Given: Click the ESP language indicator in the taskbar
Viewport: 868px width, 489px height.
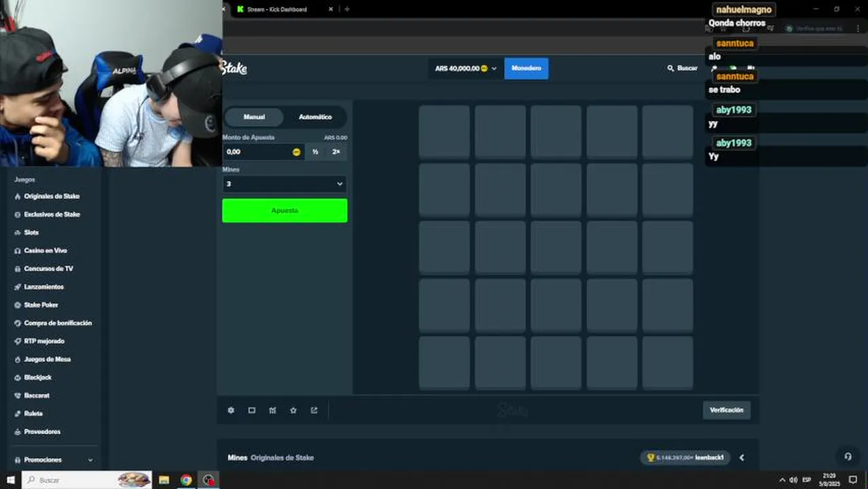Looking at the screenshot, I should tap(807, 480).
